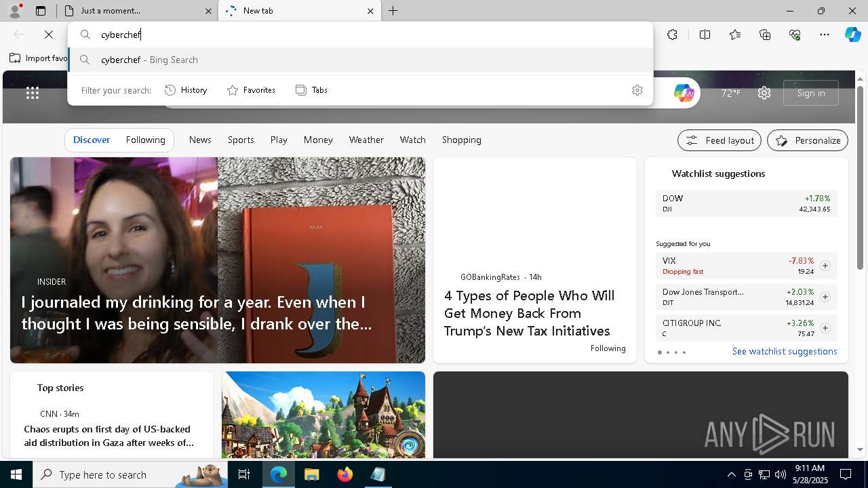Open Favorites star toolbar icon
This screenshot has width=868, height=488.
[x=735, y=35]
